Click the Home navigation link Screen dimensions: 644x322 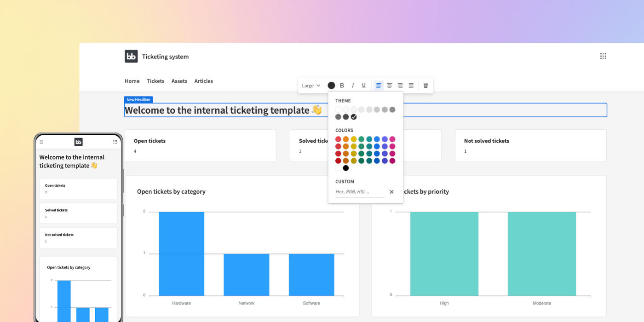[x=132, y=81]
